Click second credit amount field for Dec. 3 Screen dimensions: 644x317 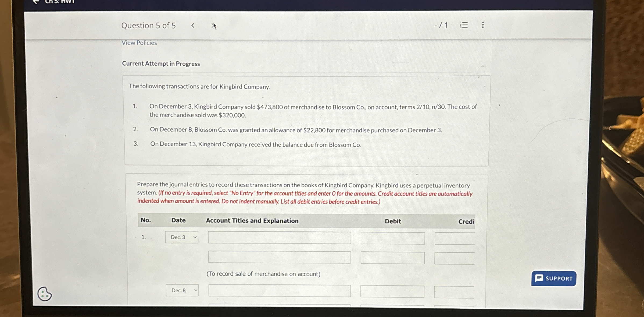pyautogui.click(x=454, y=258)
